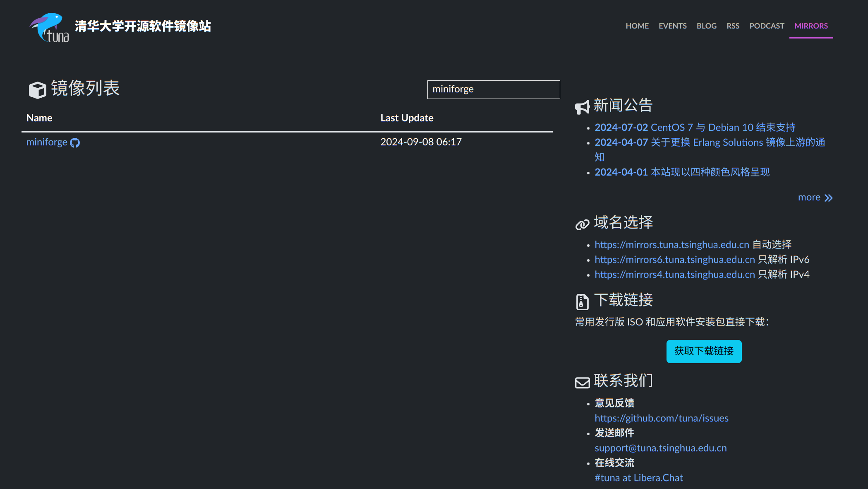Click the 镜像列表 heading text

[85, 88]
